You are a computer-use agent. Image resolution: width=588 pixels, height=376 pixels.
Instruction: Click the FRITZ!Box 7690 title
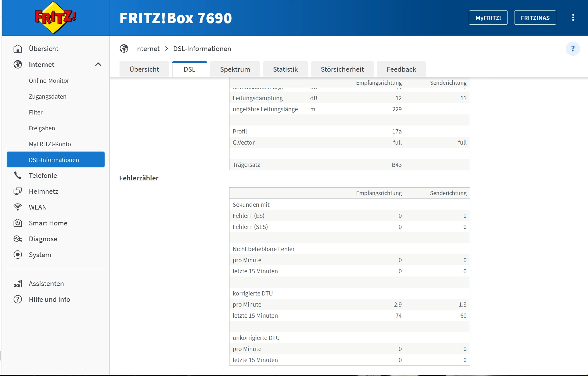176,18
